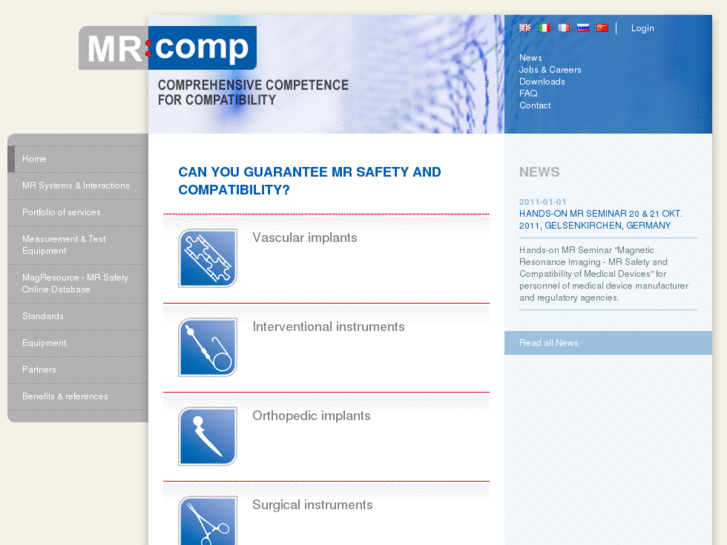
Task: Open the Downloads page
Action: pyautogui.click(x=542, y=82)
